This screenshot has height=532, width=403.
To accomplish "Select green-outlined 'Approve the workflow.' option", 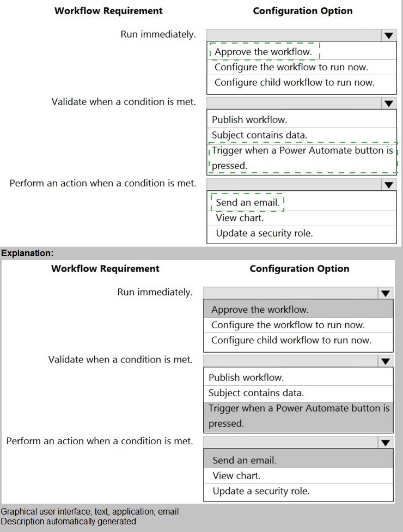I will pyautogui.click(x=264, y=52).
